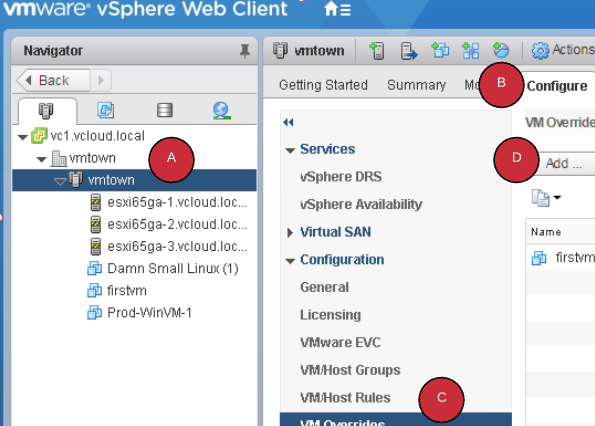Open vSphere DRS settings

pyautogui.click(x=341, y=177)
